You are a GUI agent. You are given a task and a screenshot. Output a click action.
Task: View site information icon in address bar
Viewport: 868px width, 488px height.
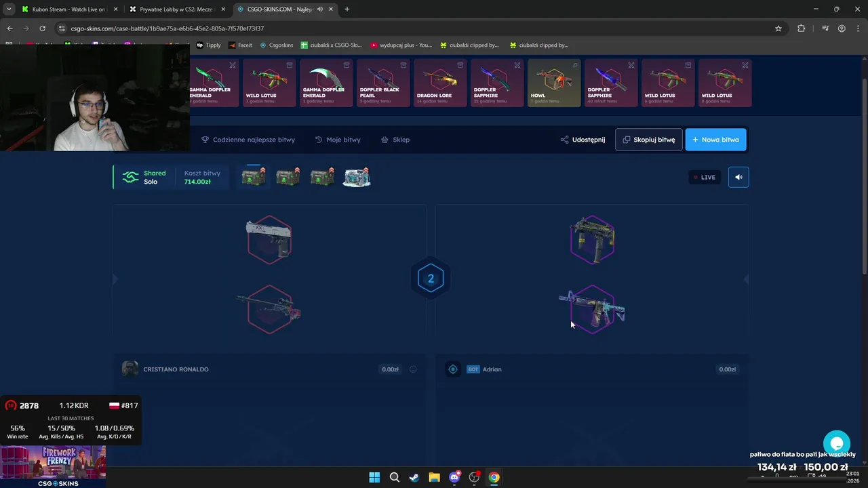(62, 28)
